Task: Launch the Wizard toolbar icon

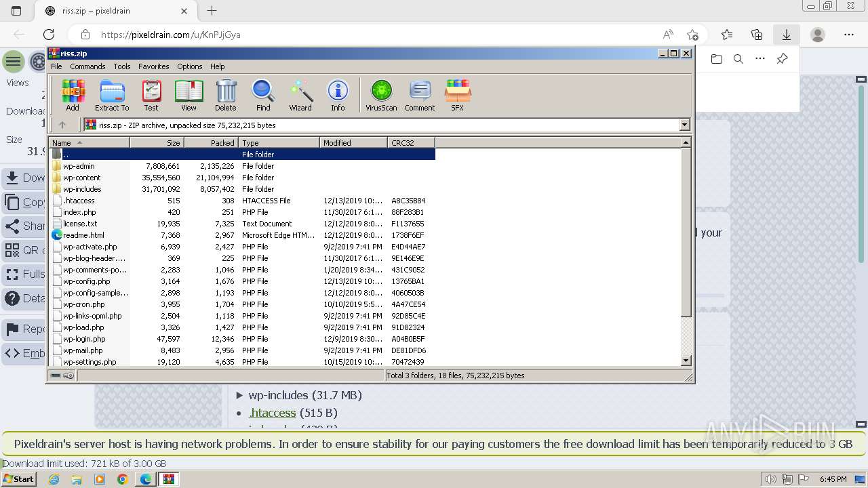Action: (300, 95)
